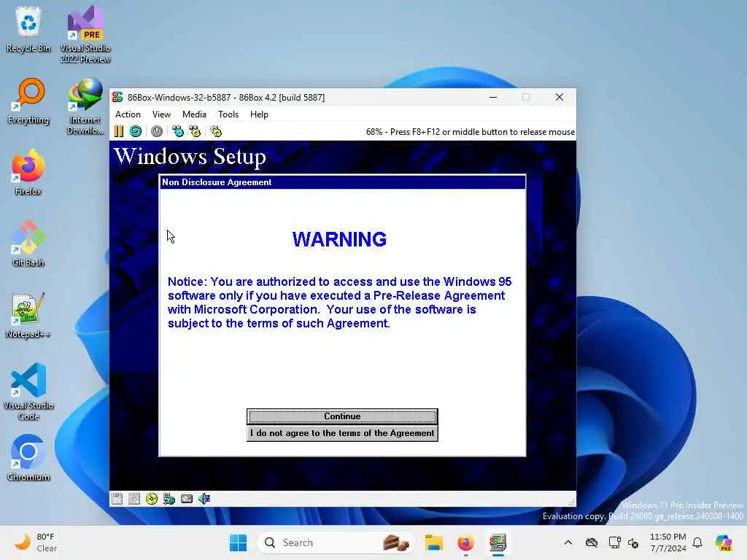This screenshot has width=747, height=560.
Task: Open Git Bash desktop shortcut
Action: (x=28, y=244)
